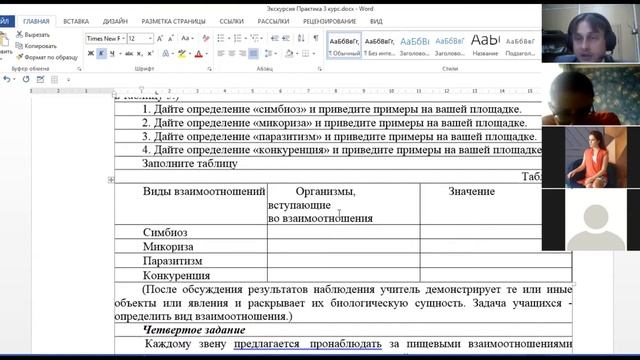
Task: Open the Paragraph dialog launcher (Абзац)
Action: point(320,69)
